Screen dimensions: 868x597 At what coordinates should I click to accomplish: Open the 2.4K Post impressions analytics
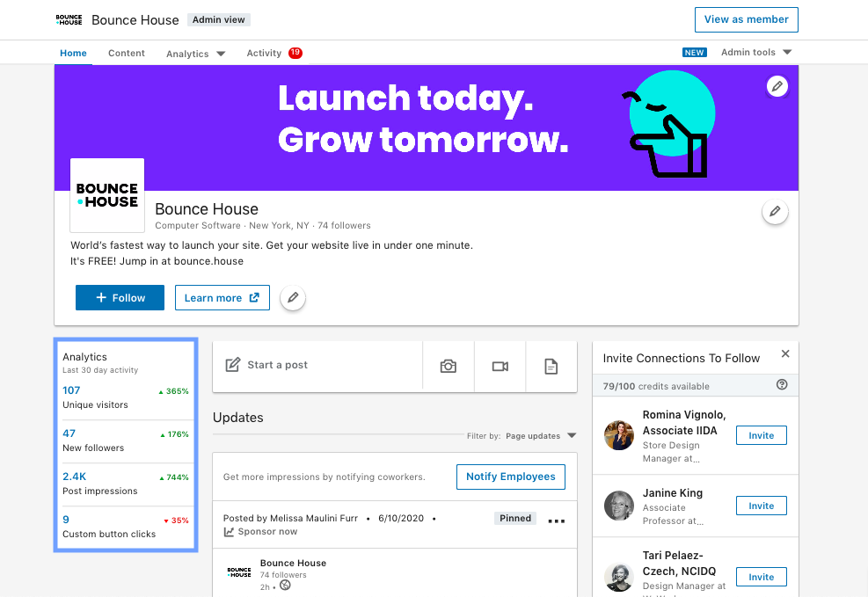tap(126, 484)
